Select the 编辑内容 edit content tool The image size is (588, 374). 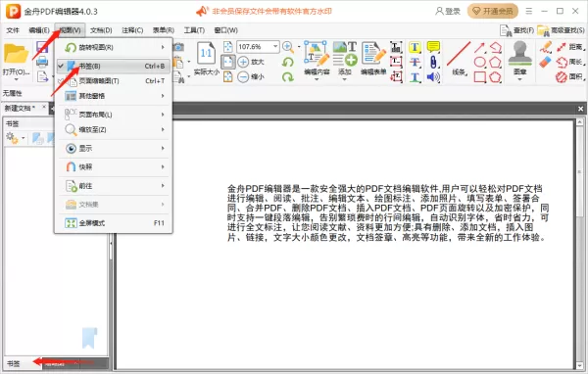tap(317, 53)
